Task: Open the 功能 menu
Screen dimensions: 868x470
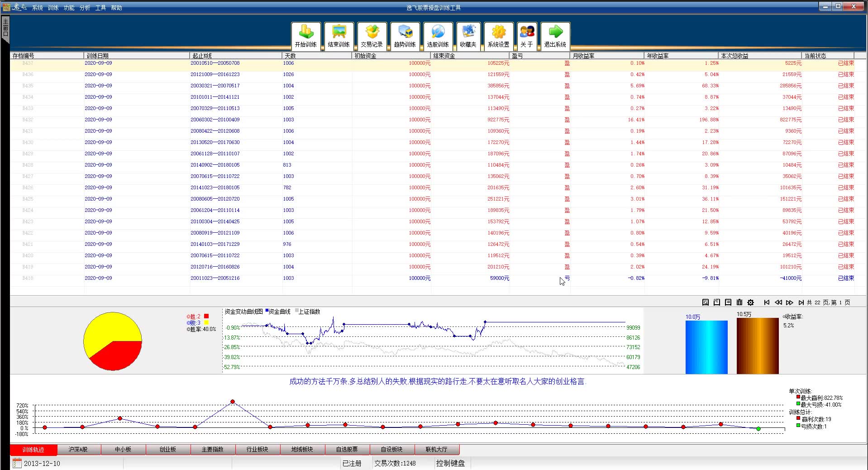Action: coord(69,8)
